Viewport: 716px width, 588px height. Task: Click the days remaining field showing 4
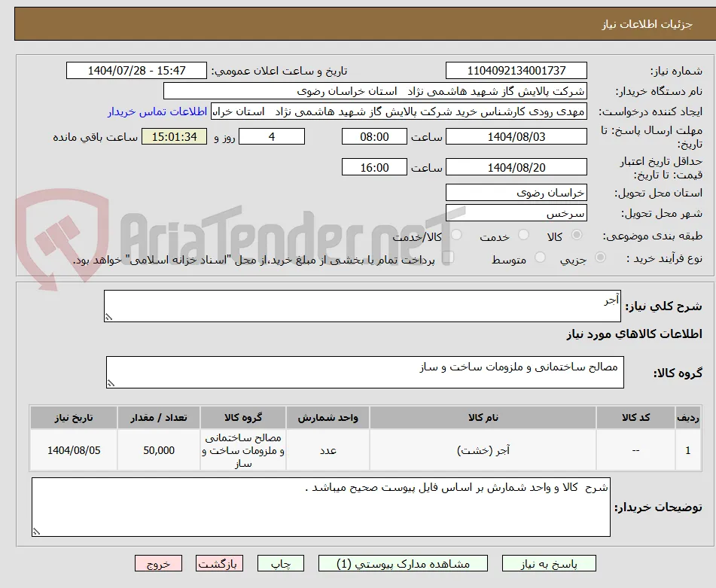pos(272,136)
